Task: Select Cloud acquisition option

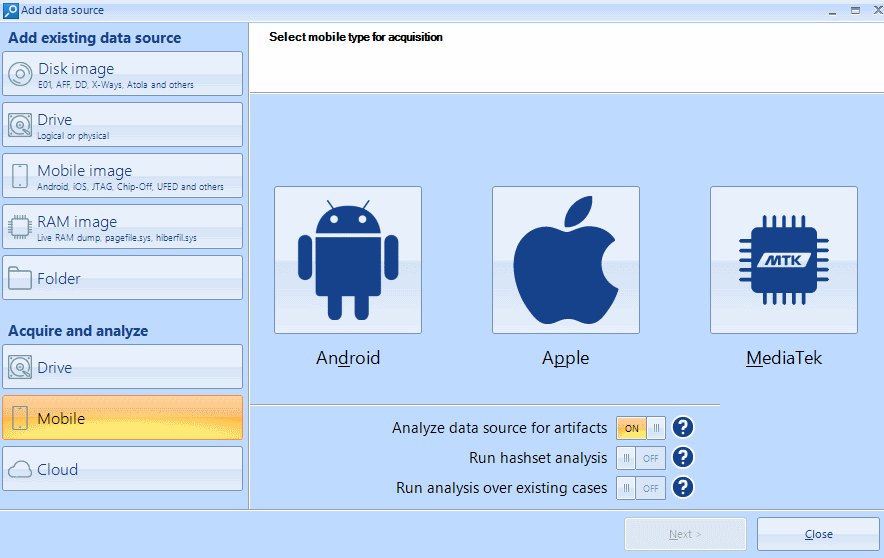Action: click(x=122, y=469)
